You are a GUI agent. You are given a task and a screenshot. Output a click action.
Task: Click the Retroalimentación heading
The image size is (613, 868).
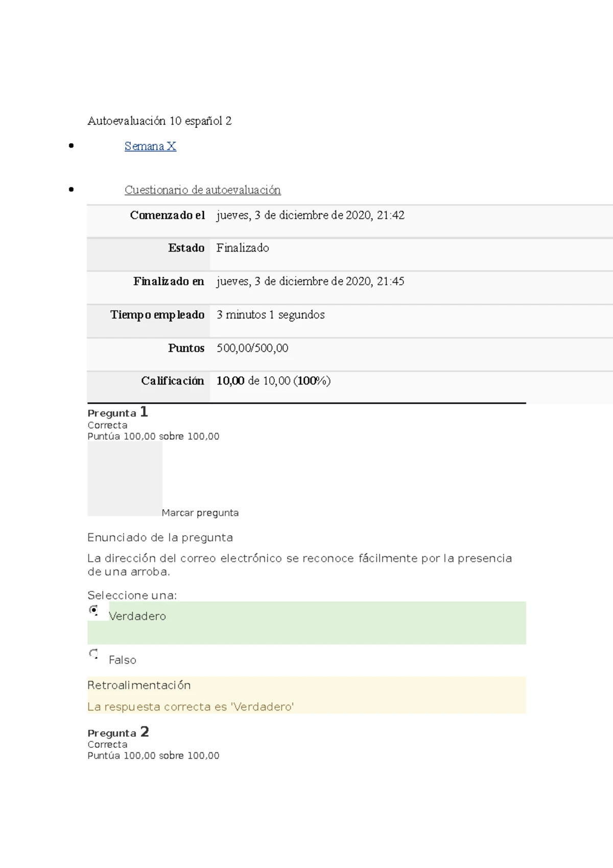pos(139,686)
